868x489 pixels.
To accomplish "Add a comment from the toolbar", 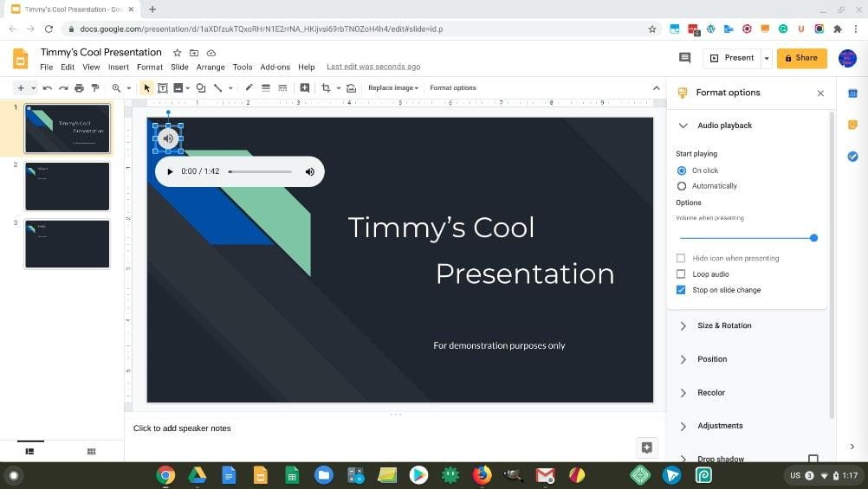I will pyautogui.click(x=304, y=88).
